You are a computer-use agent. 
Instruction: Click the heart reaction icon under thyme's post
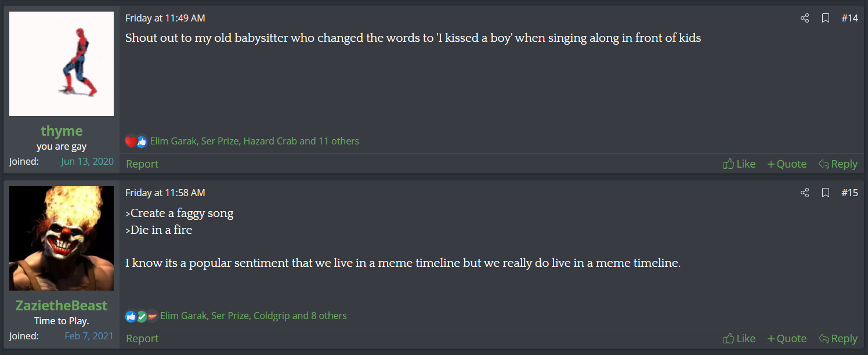click(x=131, y=141)
